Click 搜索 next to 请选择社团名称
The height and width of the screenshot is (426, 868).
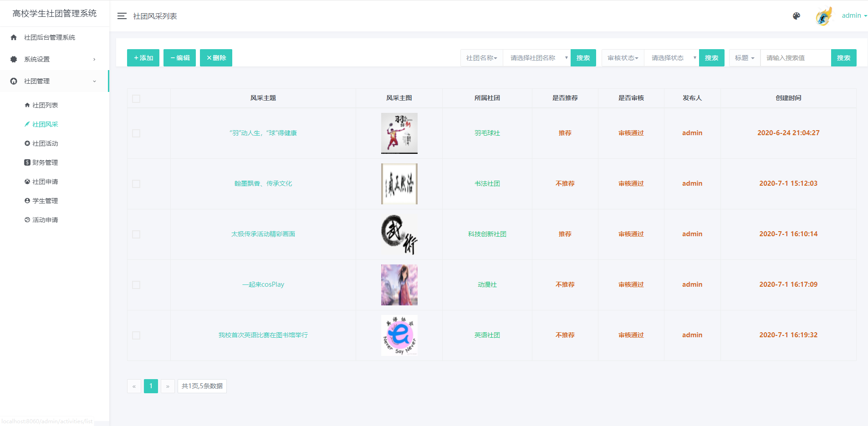tap(583, 58)
